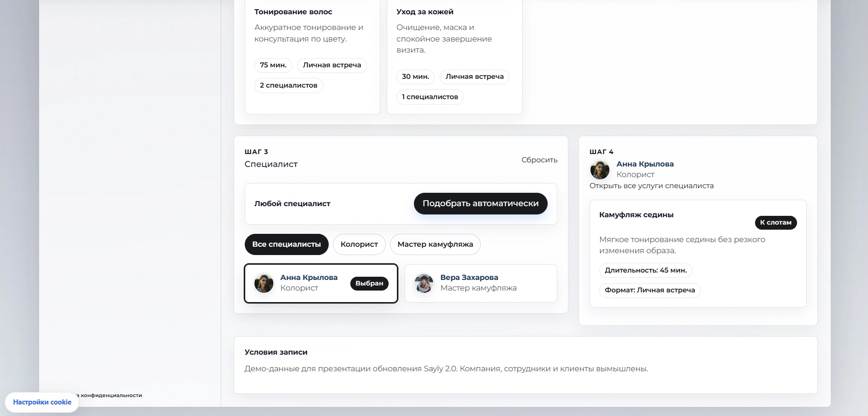Open Вера Захарова name link

point(469,277)
